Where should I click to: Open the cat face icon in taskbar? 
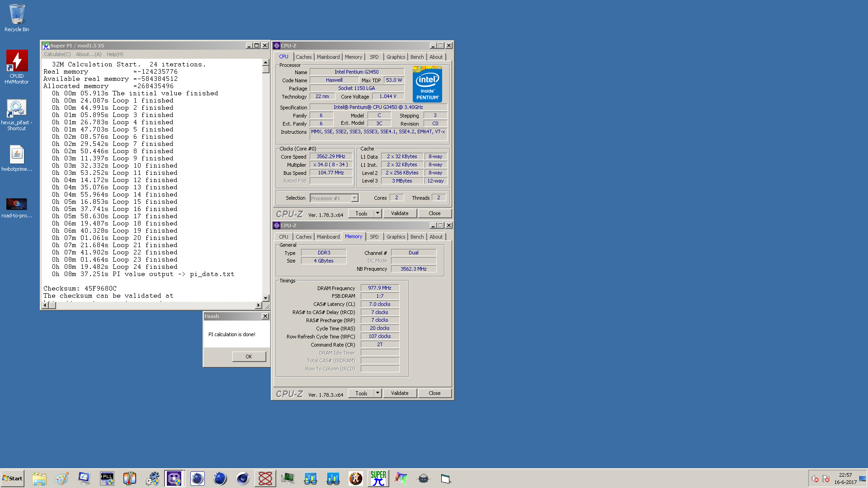coord(424,479)
